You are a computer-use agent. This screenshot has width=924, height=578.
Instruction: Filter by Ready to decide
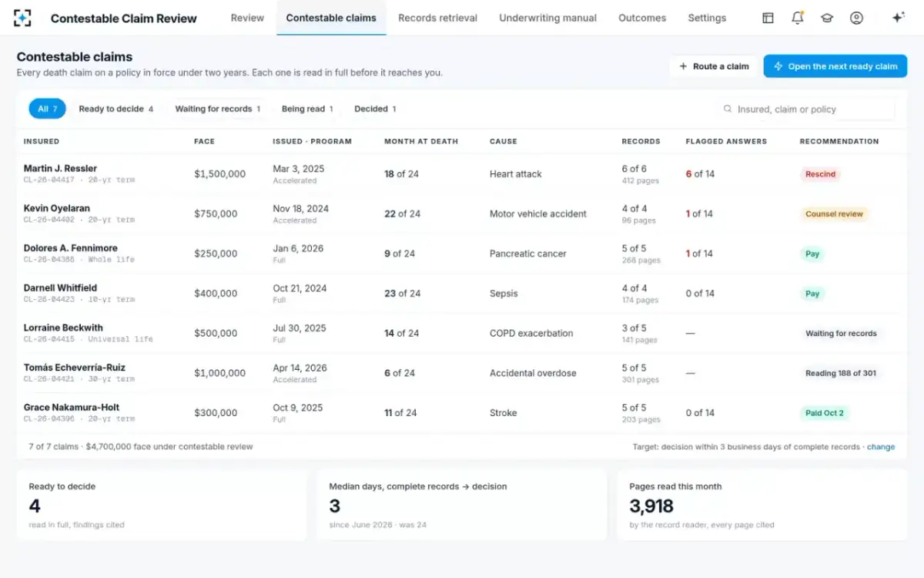115,109
